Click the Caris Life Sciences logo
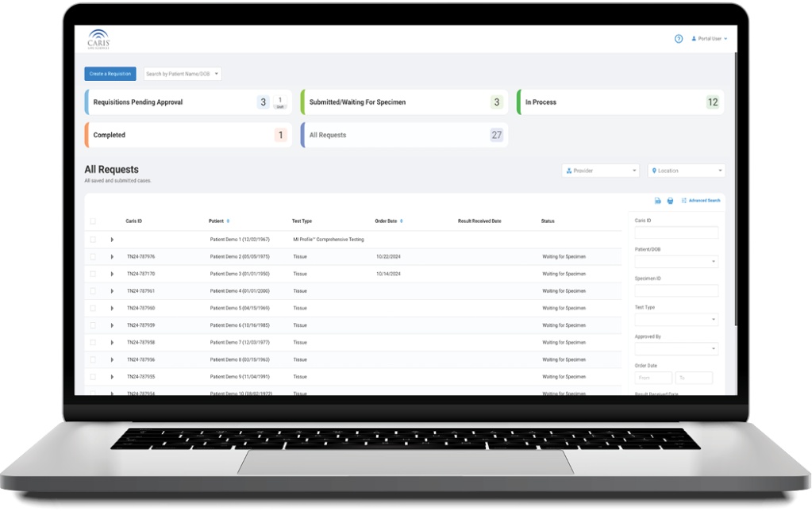Viewport: 812px width, 511px height. 99,40
